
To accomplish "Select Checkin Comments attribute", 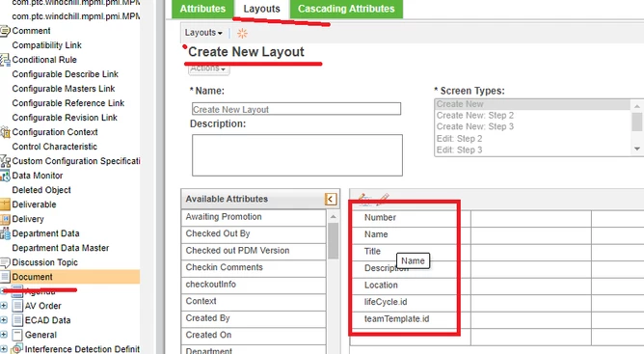I will pyautogui.click(x=254, y=267).
